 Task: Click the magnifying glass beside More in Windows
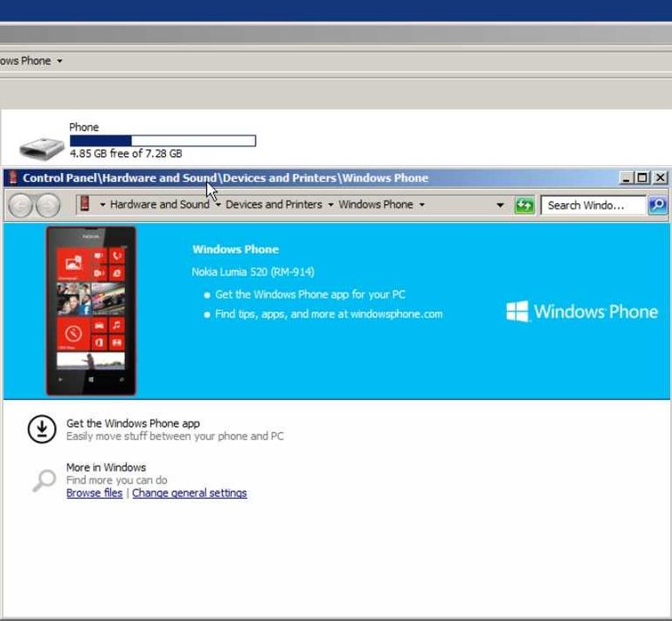[x=44, y=481]
